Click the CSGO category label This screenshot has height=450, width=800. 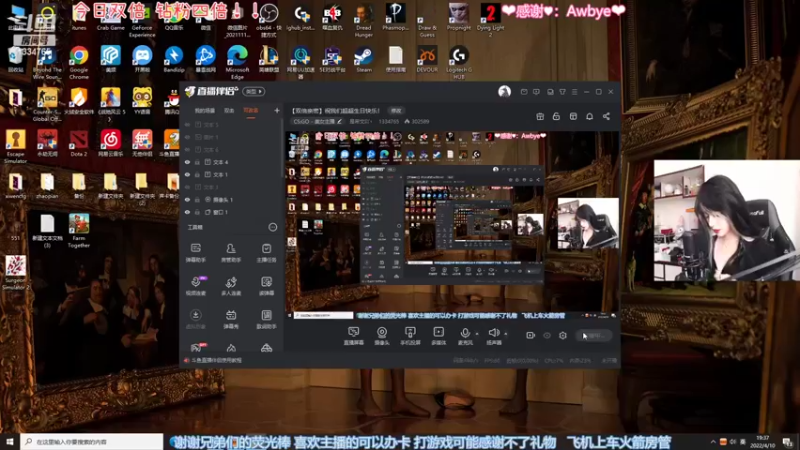[x=314, y=121]
